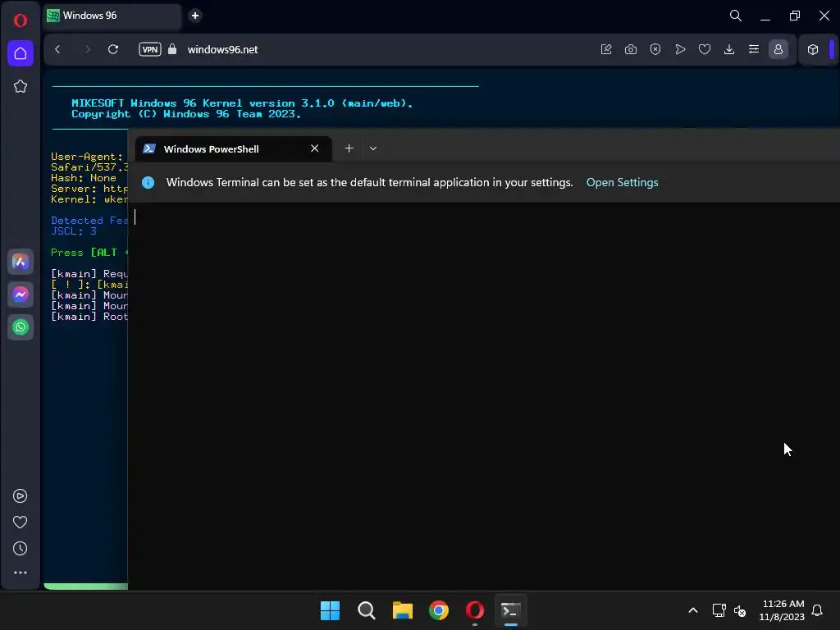Screen dimensions: 840x630
Task: Open the Windows Start menu
Action: click(330, 610)
